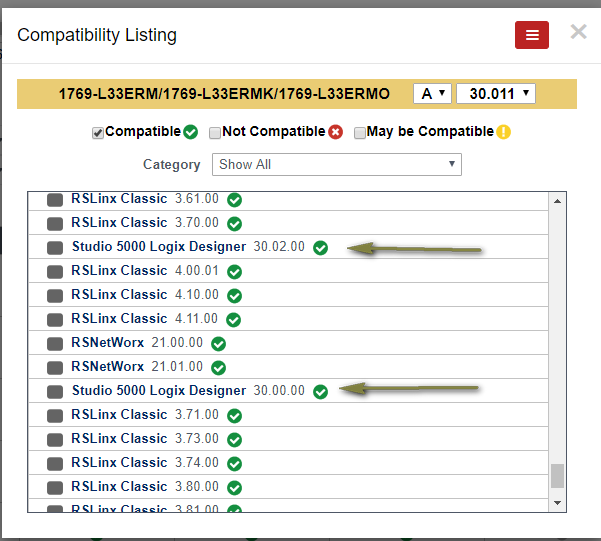Click green check for RSLinx Classic 3.71.00
601x541 pixels.
point(234,416)
